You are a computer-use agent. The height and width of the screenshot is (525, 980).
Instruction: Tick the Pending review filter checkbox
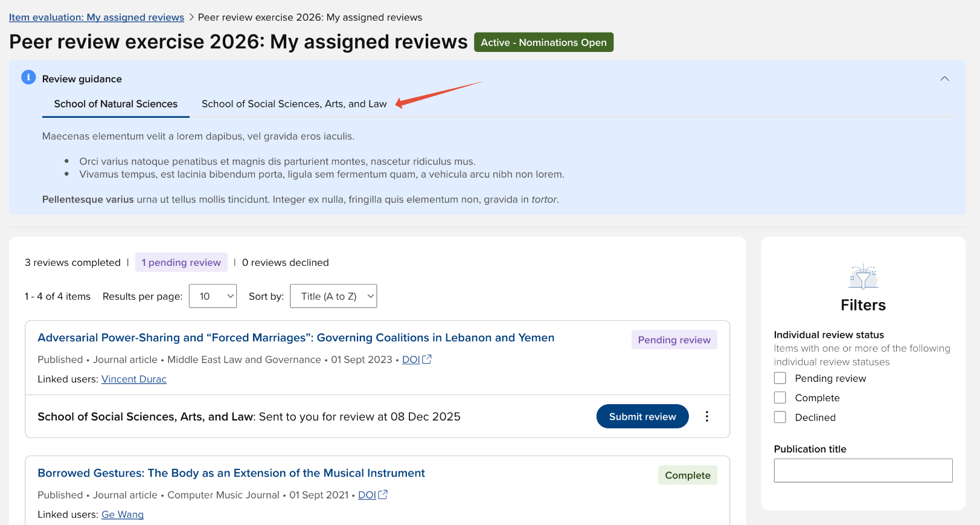(780, 378)
